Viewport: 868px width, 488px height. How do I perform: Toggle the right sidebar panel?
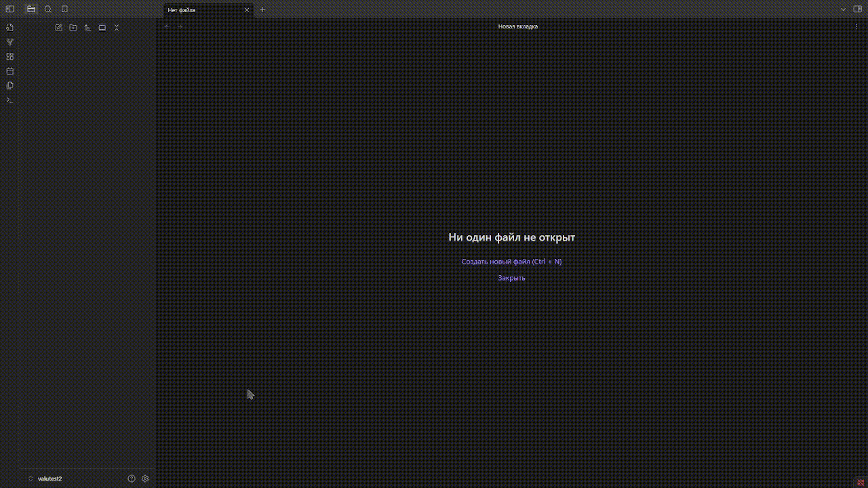tap(858, 9)
